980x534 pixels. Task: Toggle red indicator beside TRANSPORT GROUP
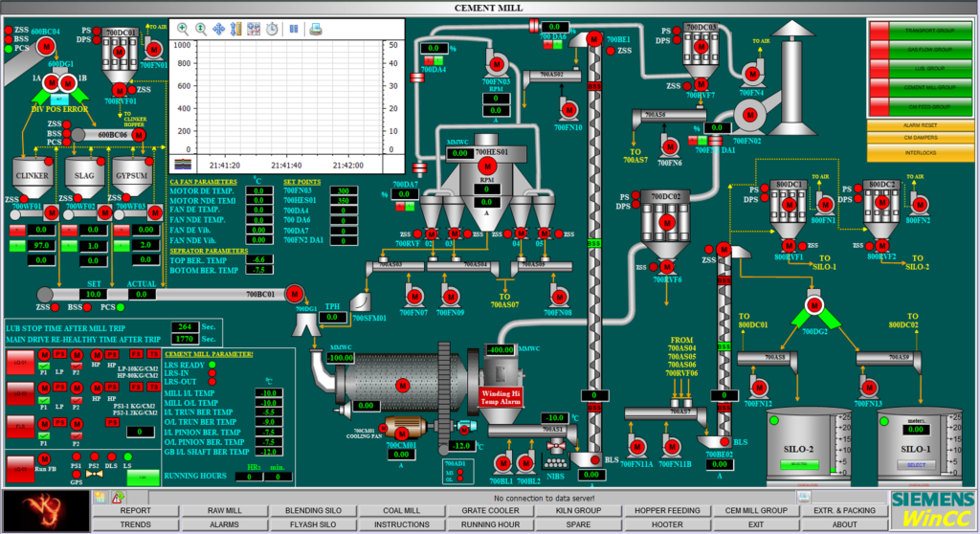tap(880, 30)
